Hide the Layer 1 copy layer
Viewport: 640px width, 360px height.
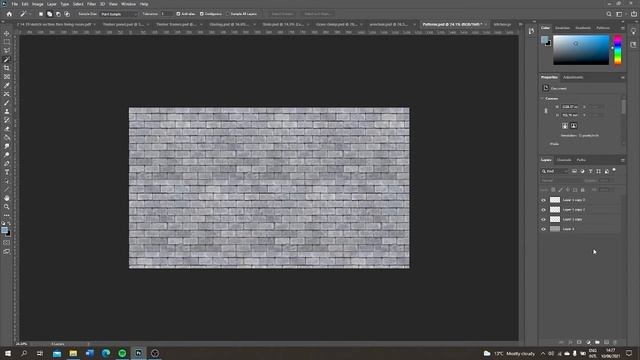click(543, 220)
